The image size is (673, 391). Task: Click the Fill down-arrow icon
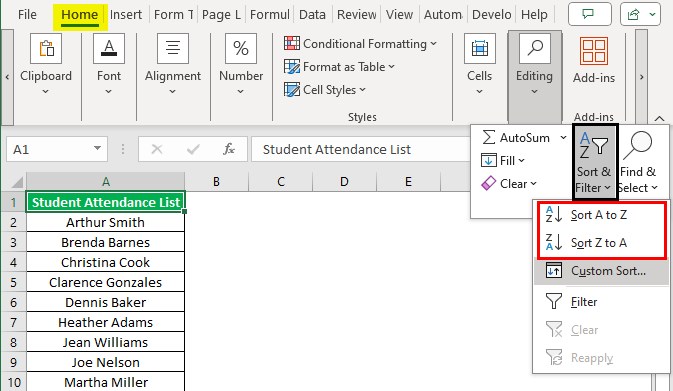coord(488,161)
